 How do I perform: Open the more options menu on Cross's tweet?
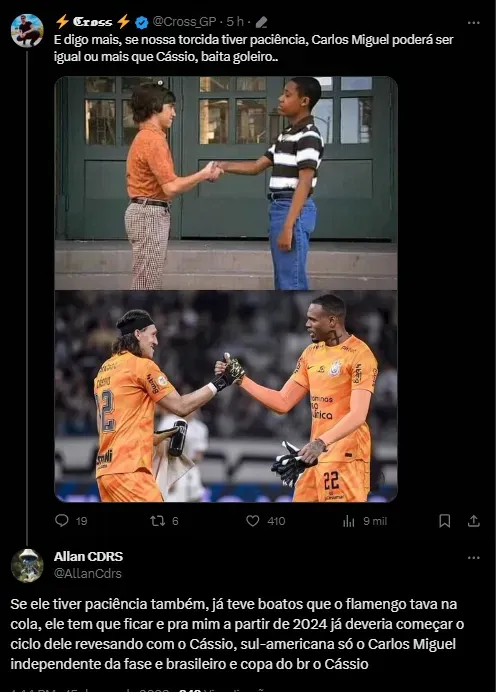coord(473,23)
